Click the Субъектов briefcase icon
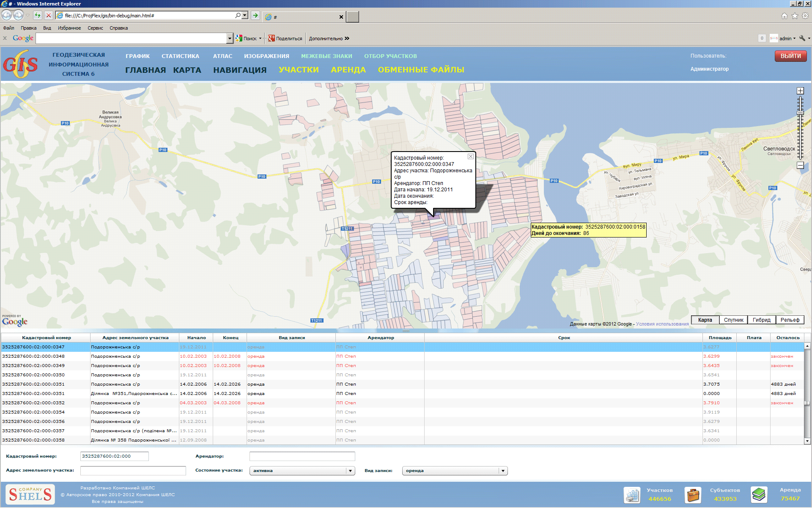Viewport: 812px width, 508px height. point(693,494)
